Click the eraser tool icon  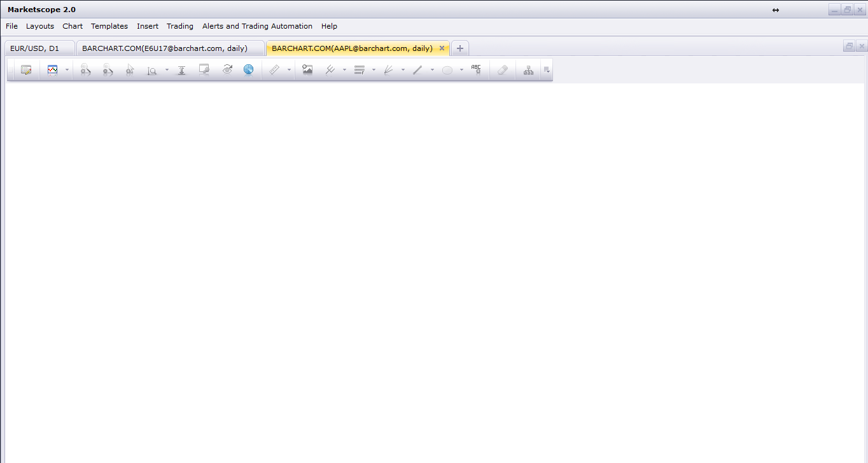(x=503, y=70)
